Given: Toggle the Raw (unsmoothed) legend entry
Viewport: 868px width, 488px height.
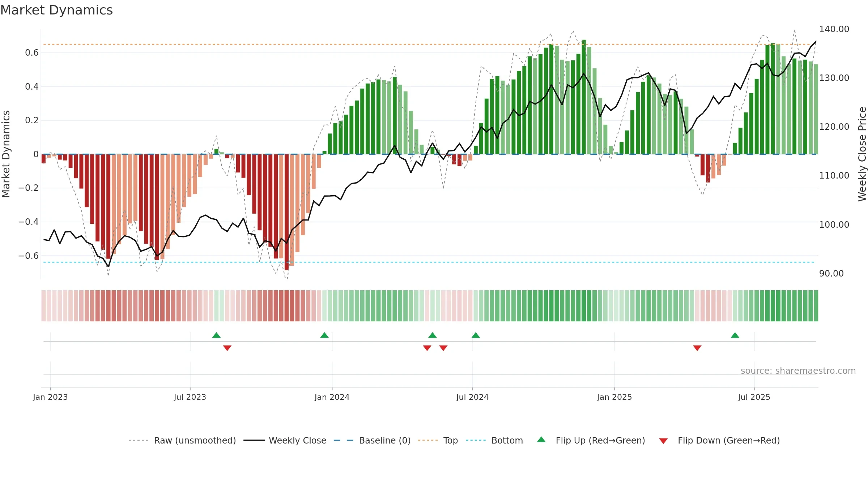Looking at the screenshot, I should (195, 440).
